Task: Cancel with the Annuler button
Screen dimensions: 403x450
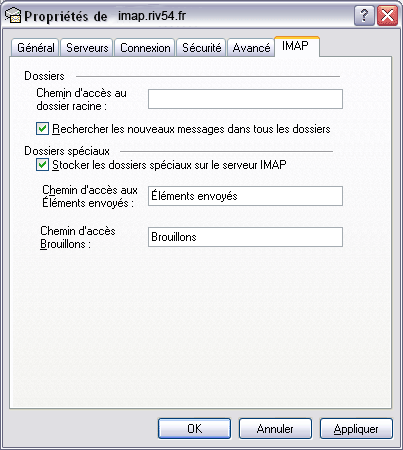Action: coord(275,429)
